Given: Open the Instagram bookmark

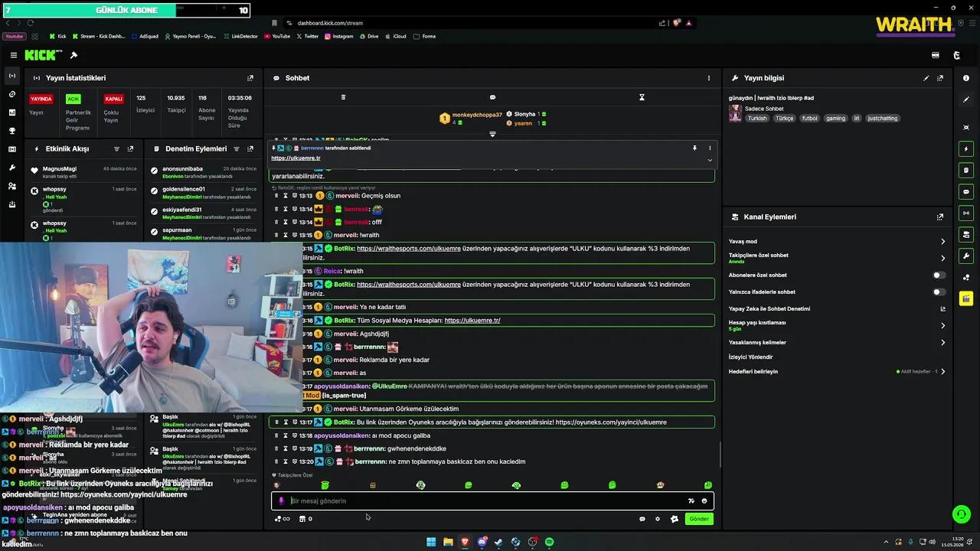Looking at the screenshot, I should pos(338,36).
